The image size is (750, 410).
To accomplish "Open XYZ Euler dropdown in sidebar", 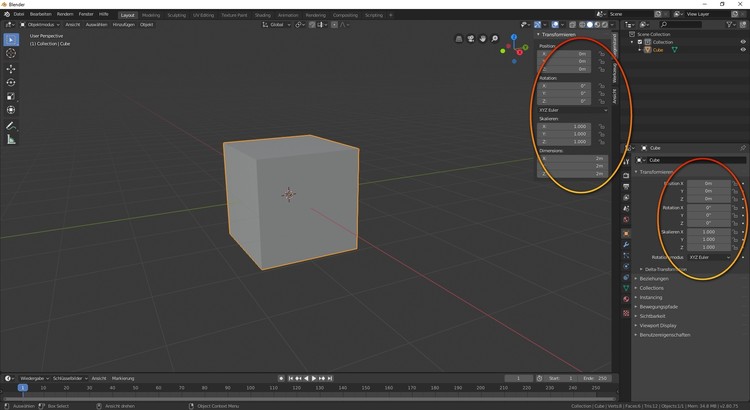I will coord(573,110).
